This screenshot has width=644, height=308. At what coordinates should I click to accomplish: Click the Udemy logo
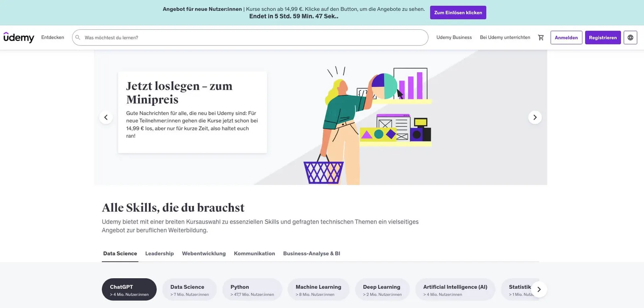tap(19, 37)
